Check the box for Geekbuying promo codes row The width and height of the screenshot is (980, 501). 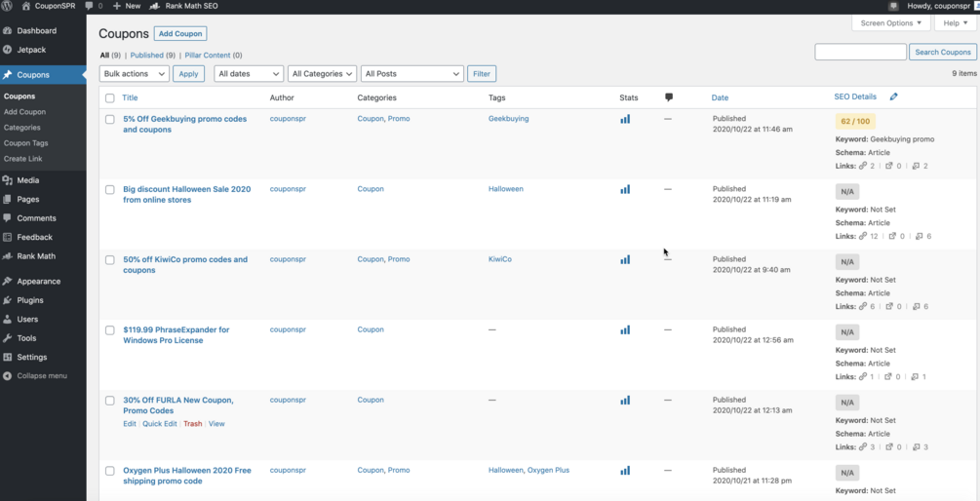pyautogui.click(x=110, y=120)
